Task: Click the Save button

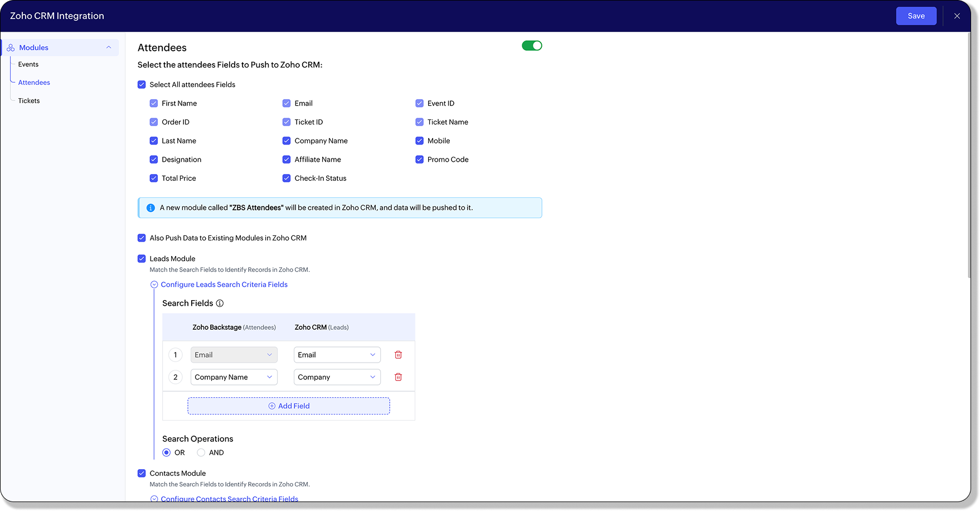Action: (x=916, y=16)
